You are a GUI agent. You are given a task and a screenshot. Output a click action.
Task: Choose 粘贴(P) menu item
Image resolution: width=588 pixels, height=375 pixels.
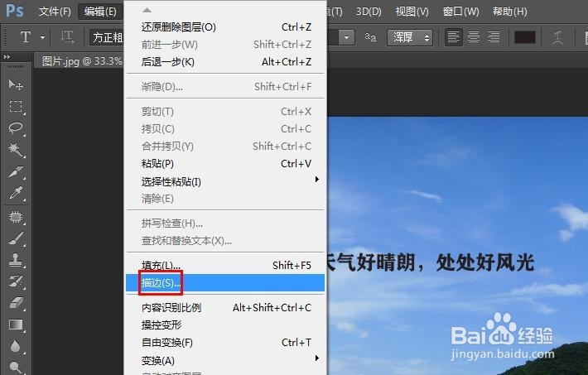225,164
